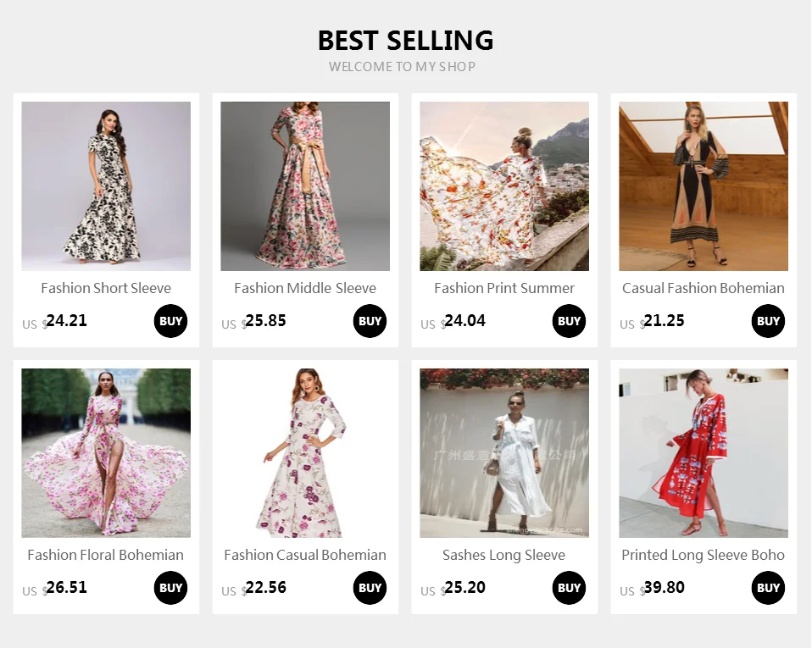The image size is (812, 648).
Task: Open the pink high-slit dress street photo
Action: pyautogui.click(x=106, y=453)
